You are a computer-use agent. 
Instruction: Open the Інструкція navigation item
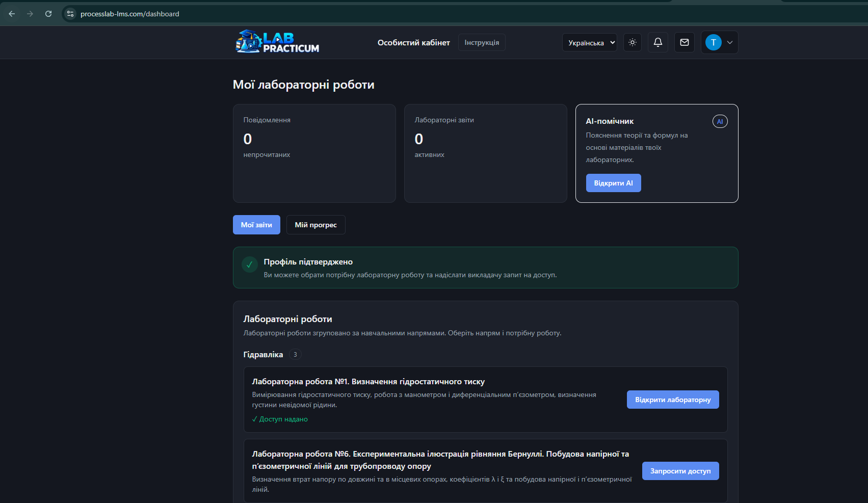[x=482, y=42]
